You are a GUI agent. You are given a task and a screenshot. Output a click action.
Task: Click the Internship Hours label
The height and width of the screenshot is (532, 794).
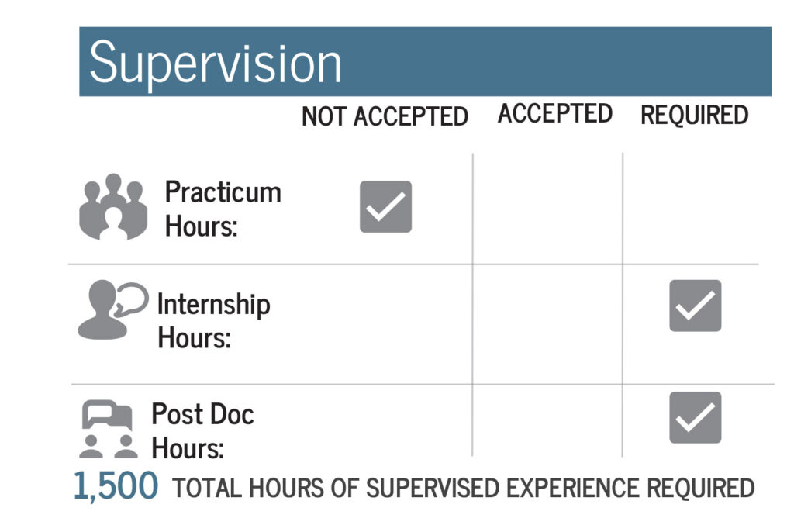pos(214,321)
